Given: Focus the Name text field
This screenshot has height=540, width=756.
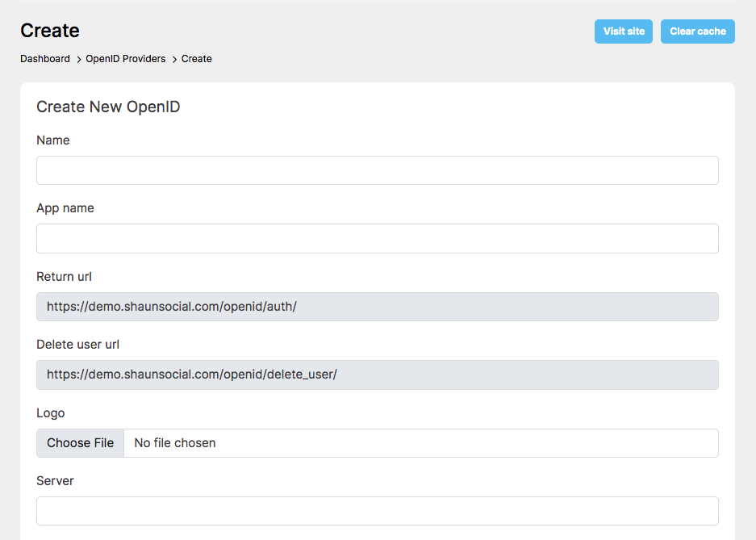Looking at the screenshot, I should [x=378, y=170].
